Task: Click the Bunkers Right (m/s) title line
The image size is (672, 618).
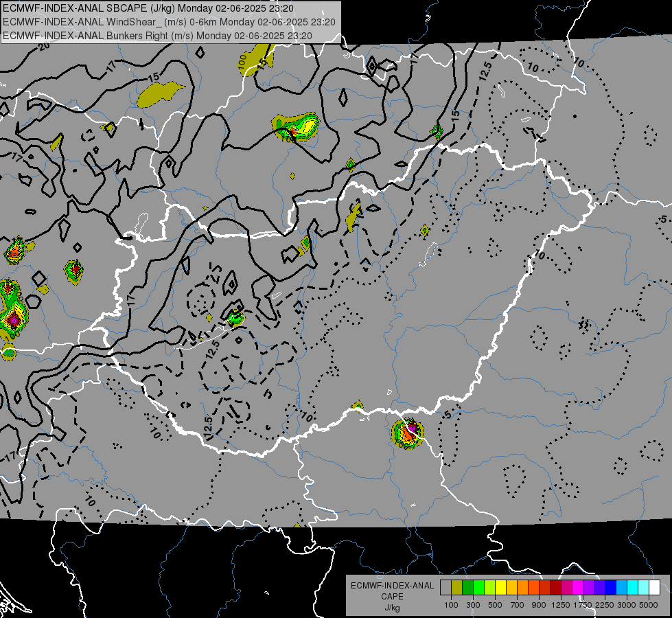Action: point(157,36)
